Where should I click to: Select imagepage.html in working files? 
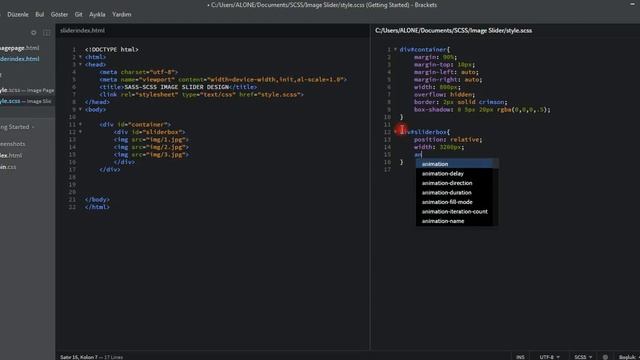20,48
